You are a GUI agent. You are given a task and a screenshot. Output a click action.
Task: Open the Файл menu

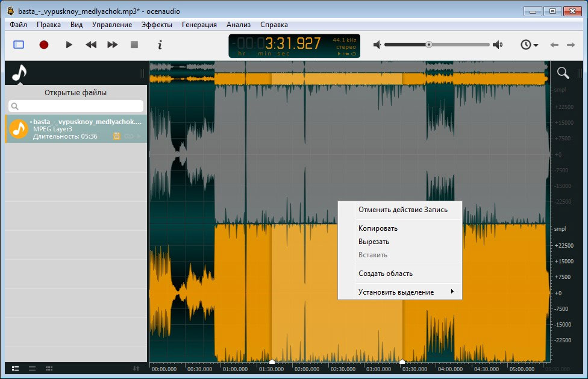point(18,25)
